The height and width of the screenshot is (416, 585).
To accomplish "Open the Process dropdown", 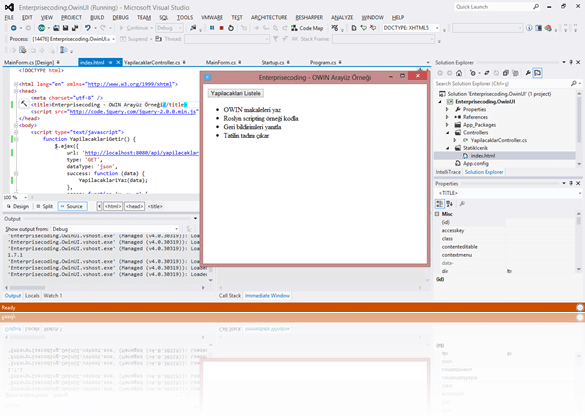I will (74, 39).
